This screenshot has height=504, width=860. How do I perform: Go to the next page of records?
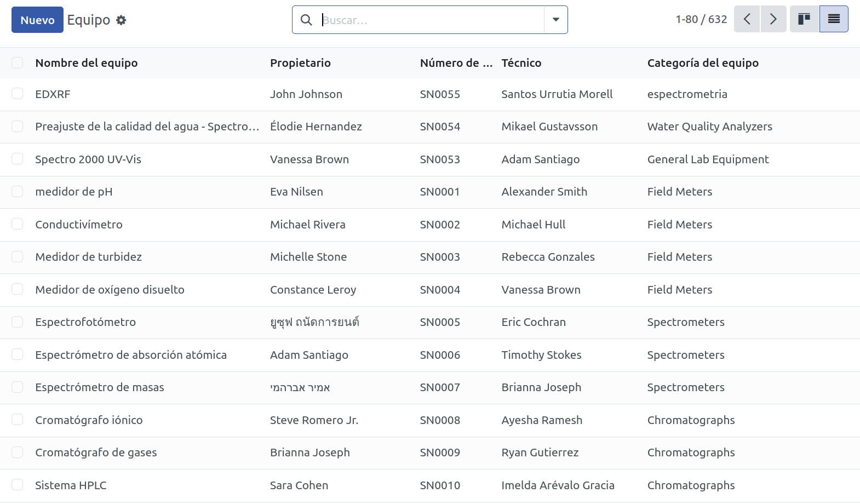pos(773,19)
